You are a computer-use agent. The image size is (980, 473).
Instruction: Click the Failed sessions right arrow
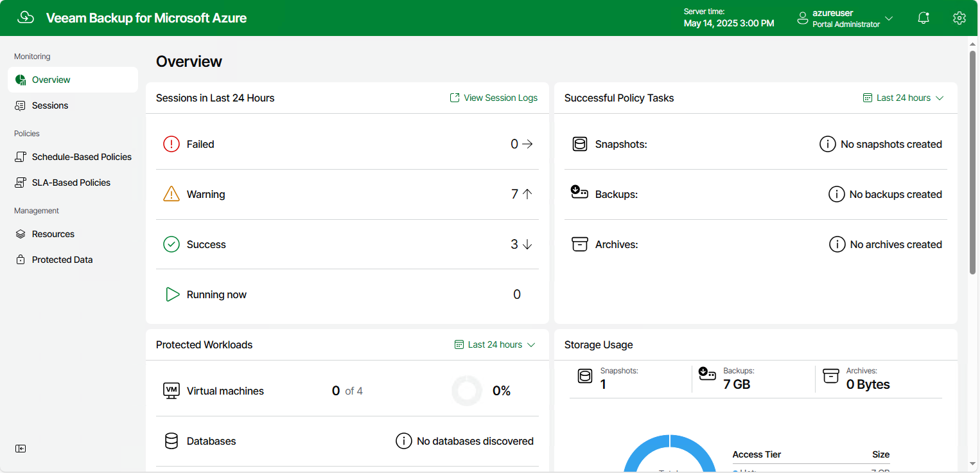coord(527,144)
